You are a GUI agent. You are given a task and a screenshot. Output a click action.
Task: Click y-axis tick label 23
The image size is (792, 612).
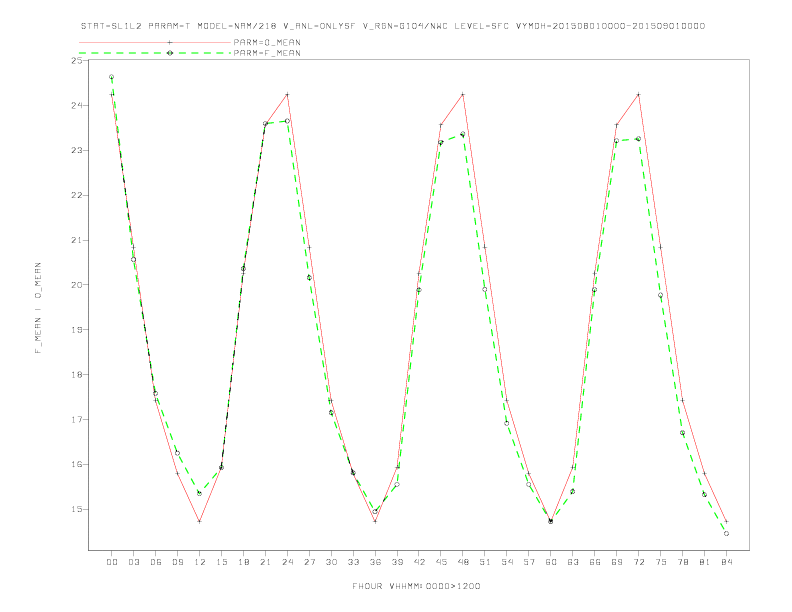77,150
